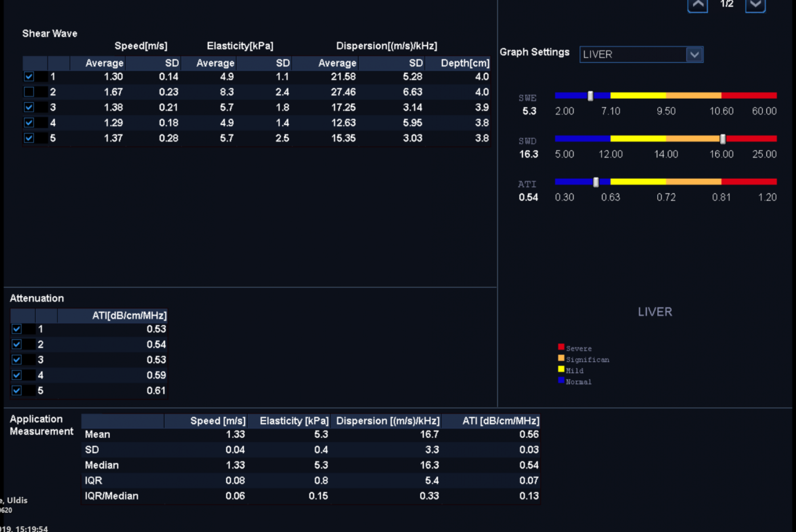Select the red Severe legend swatch
Image resolution: width=796 pixels, height=532 pixels.
point(561,347)
